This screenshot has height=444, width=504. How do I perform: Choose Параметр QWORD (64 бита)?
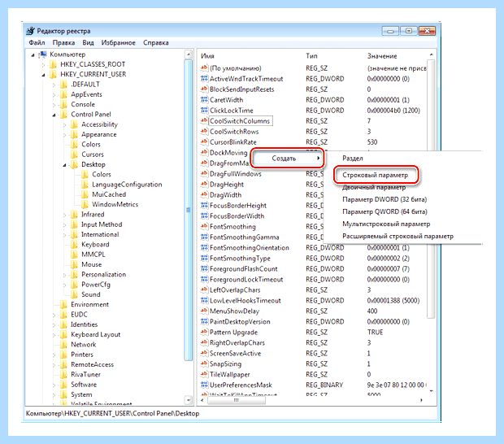(385, 212)
